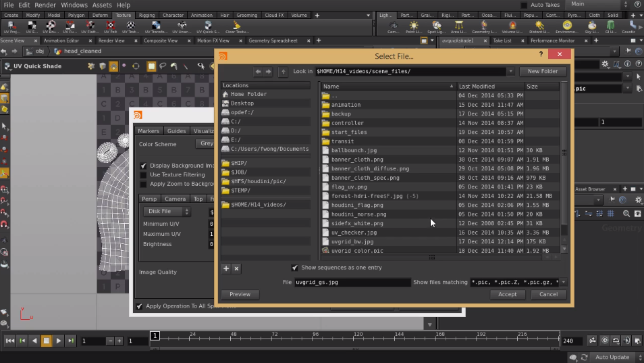Go up one directory in file dialog
644x363 pixels.
click(x=283, y=72)
